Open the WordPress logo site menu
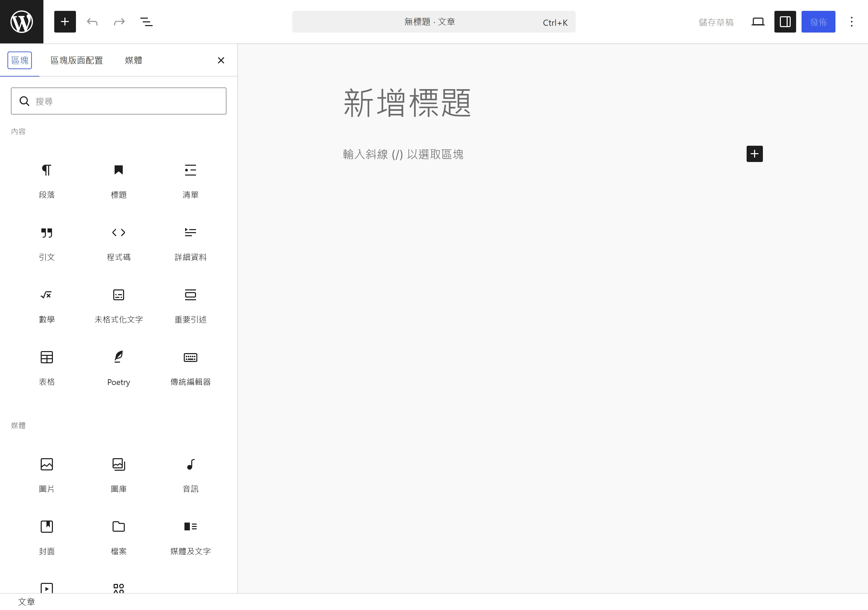The width and height of the screenshot is (868, 610). click(x=22, y=22)
